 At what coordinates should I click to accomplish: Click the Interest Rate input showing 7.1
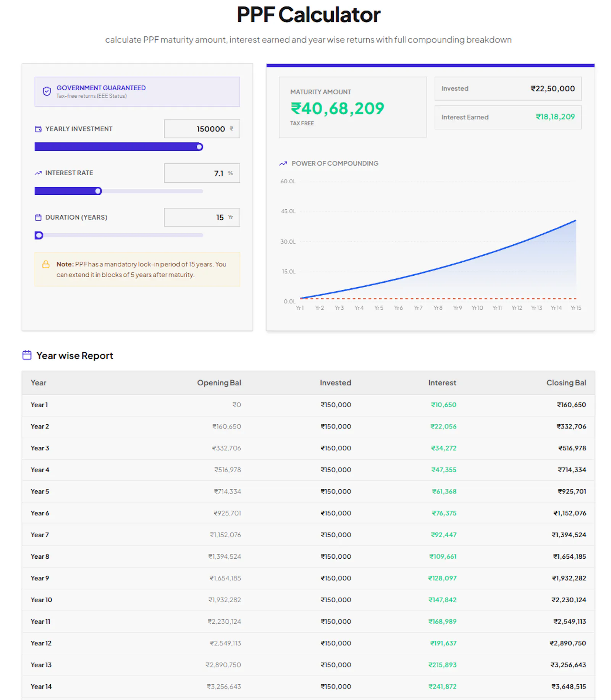(x=202, y=173)
